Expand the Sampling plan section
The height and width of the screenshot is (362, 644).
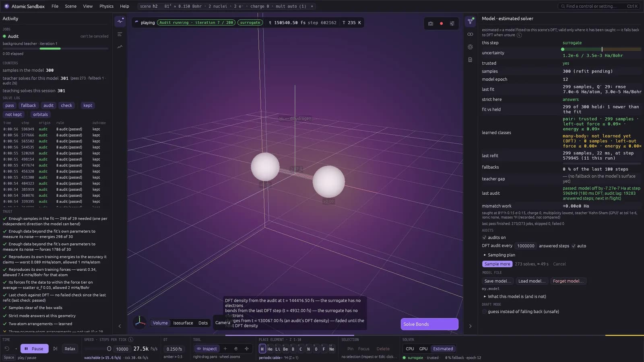coord(499,255)
